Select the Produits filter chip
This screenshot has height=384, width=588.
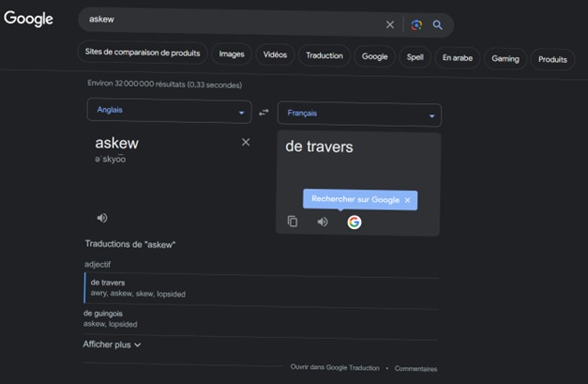click(552, 59)
